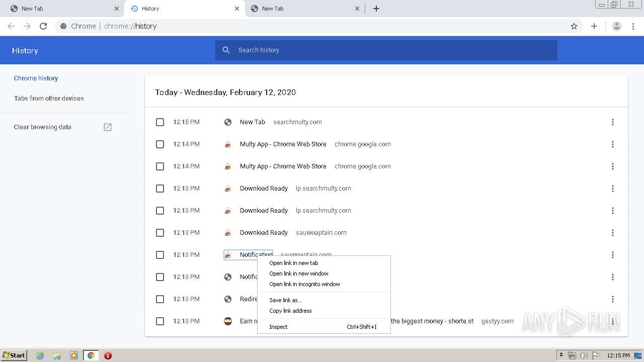
Task: Open a new tab with the plus button
Action: (376, 9)
